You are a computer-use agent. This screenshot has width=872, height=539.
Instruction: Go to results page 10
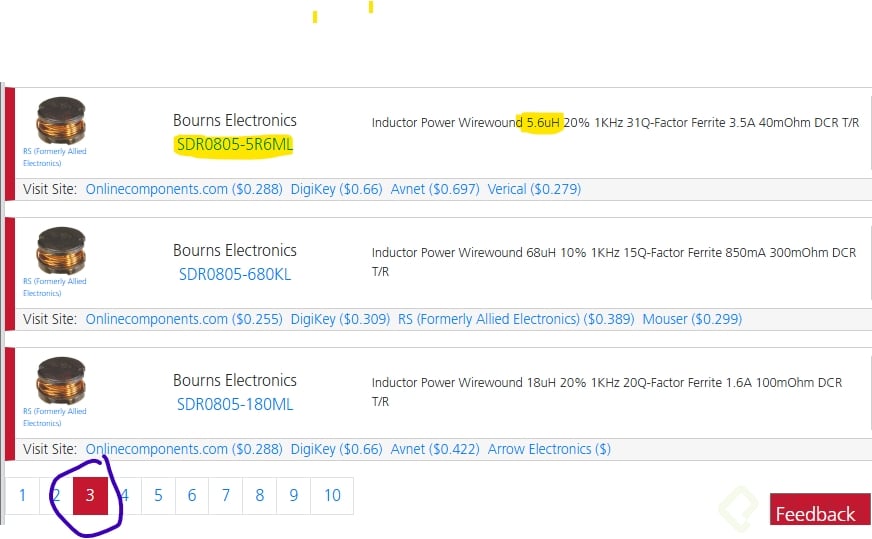tap(333, 495)
